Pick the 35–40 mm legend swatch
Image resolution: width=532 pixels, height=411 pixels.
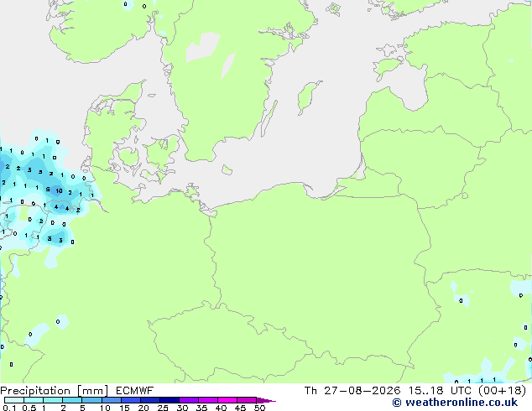pyautogui.click(x=207, y=400)
